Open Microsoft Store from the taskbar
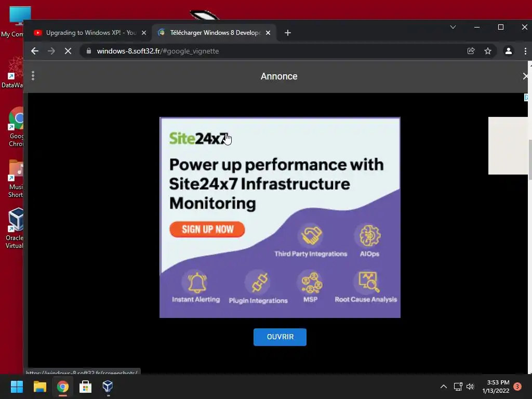The image size is (532, 399). click(85, 387)
